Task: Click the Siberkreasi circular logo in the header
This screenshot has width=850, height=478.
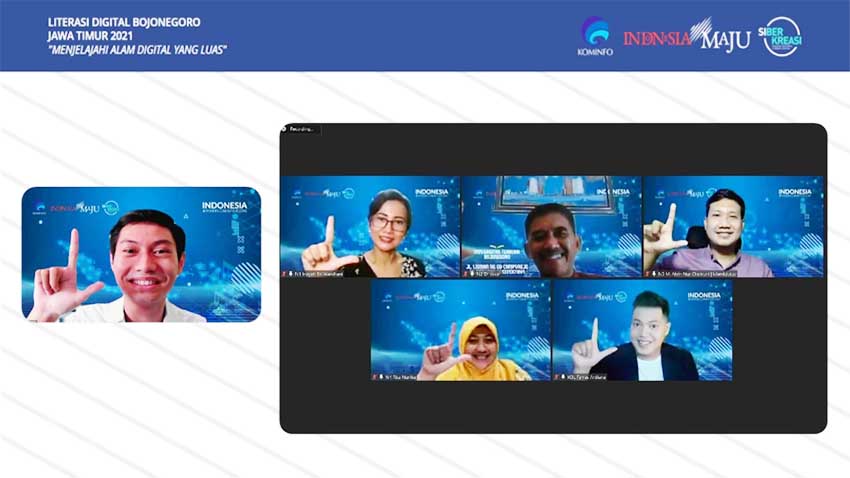Action: click(x=781, y=36)
